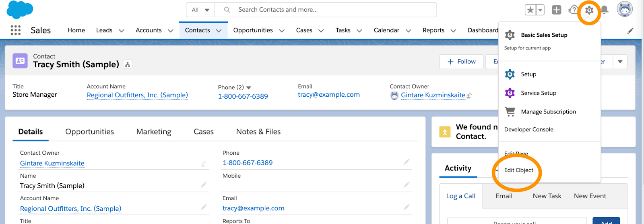This screenshot has height=224, width=644.
Task: Click the blue Setup gear icon in menu
Action: point(510,74)
